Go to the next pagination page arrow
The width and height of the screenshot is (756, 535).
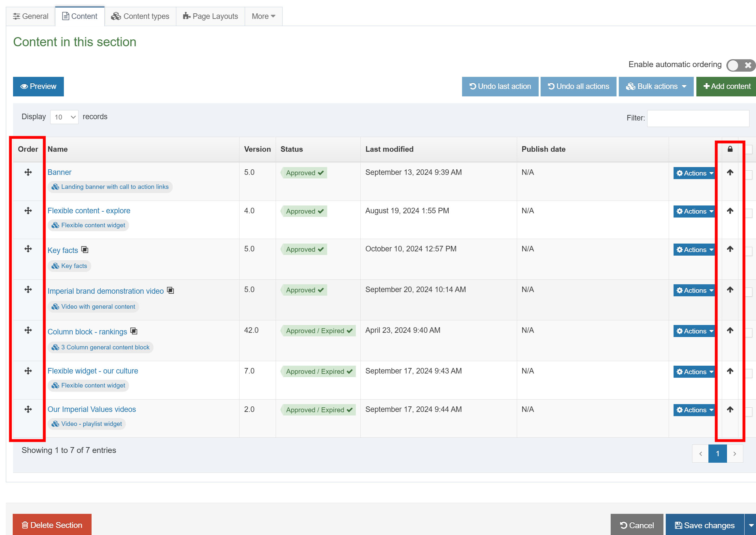734,454
